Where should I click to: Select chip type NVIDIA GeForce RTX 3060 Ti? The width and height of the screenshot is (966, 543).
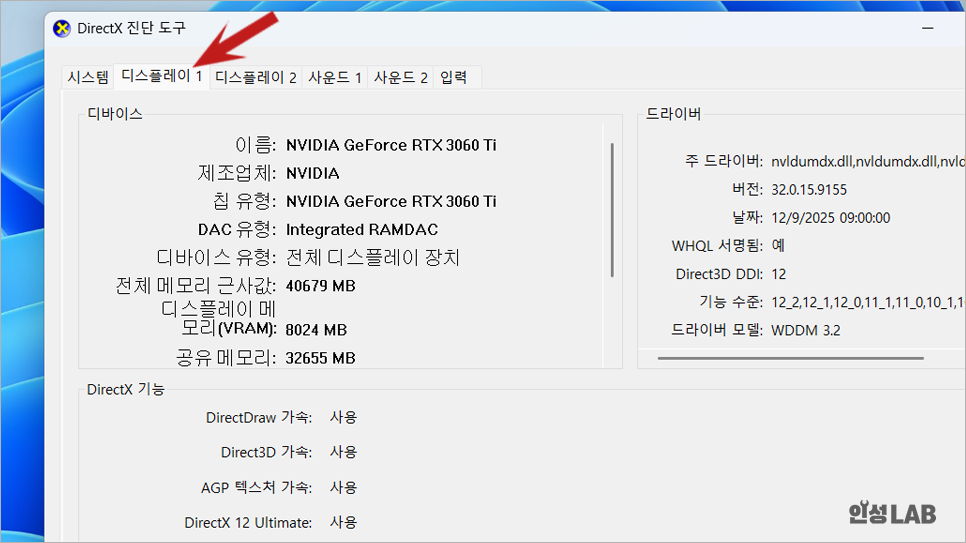[391, 202]
